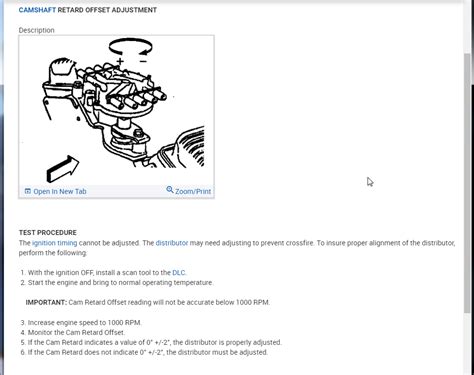Image resolution: width=474 pixels, height=375 pixels.
Task: Select the Zoom/Print link text
Action: click(193, 191)
